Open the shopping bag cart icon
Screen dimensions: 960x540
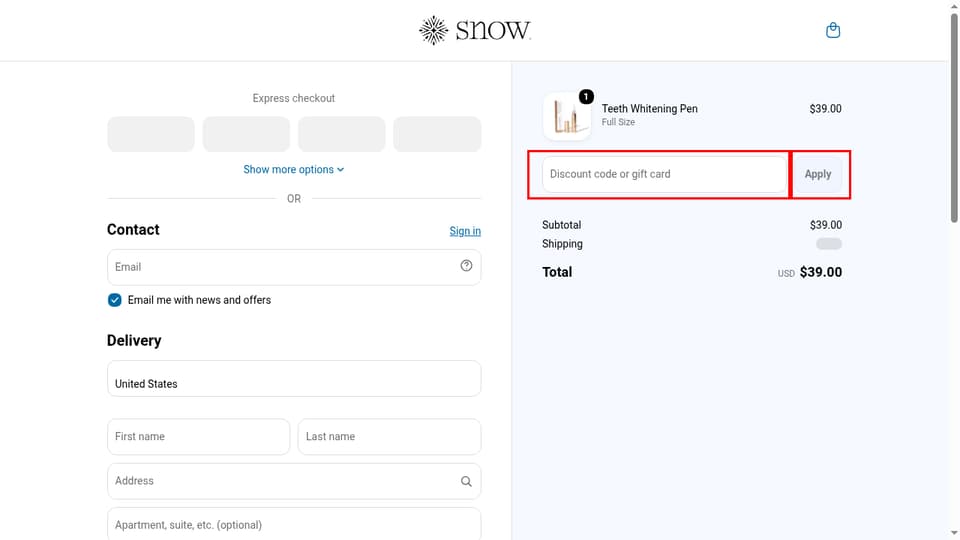pyautogui.click(x=833, y=30)
